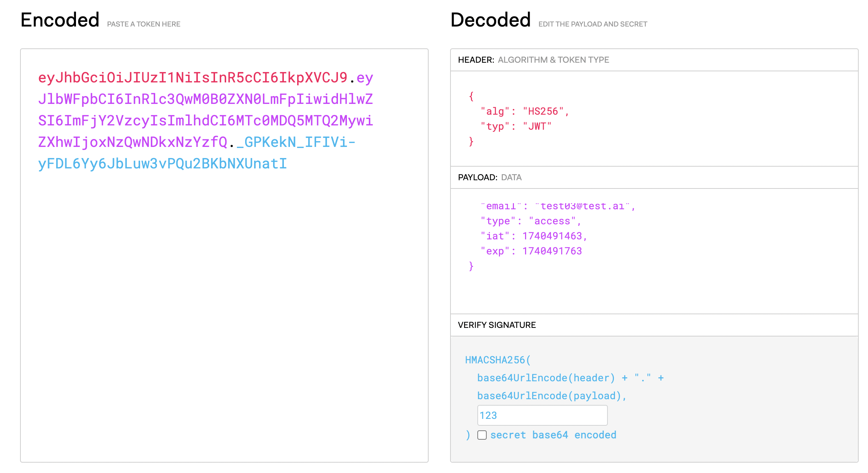Check the secret base64 encoded checkbox

[482, 435]
